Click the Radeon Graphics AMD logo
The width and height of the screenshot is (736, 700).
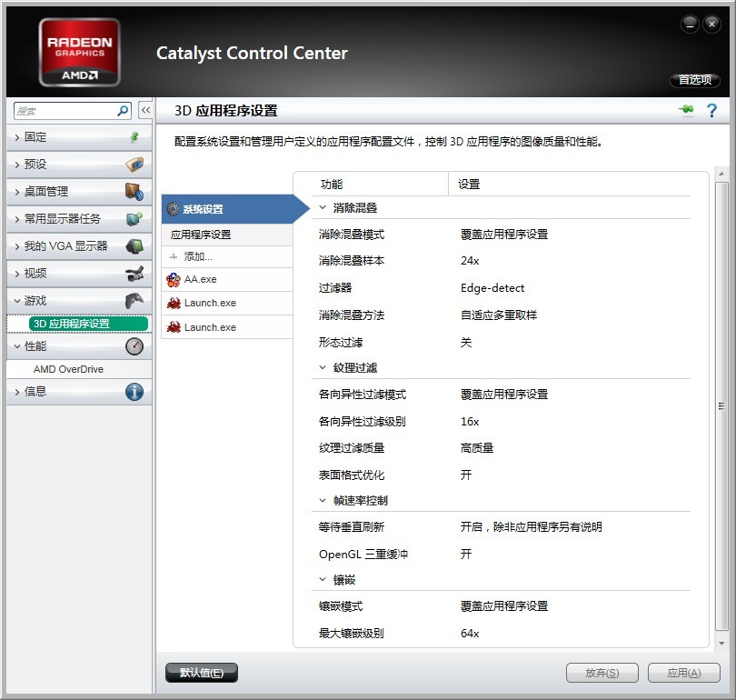click(79, 52)
